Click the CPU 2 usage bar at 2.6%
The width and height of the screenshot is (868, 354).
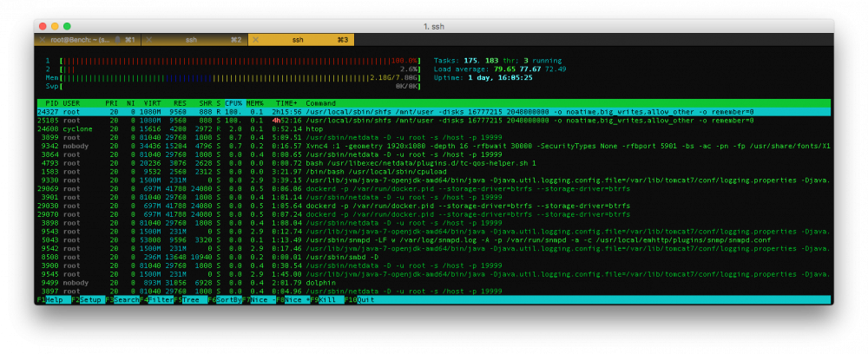point(240,69)
